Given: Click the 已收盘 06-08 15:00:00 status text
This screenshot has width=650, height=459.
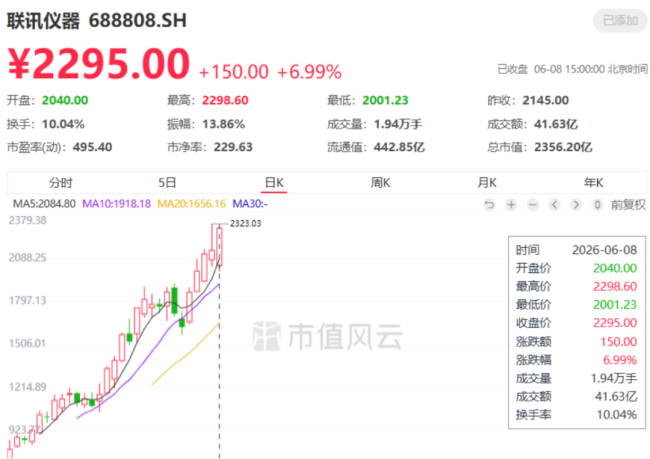Looking at the screenshot, I should 572,69.
